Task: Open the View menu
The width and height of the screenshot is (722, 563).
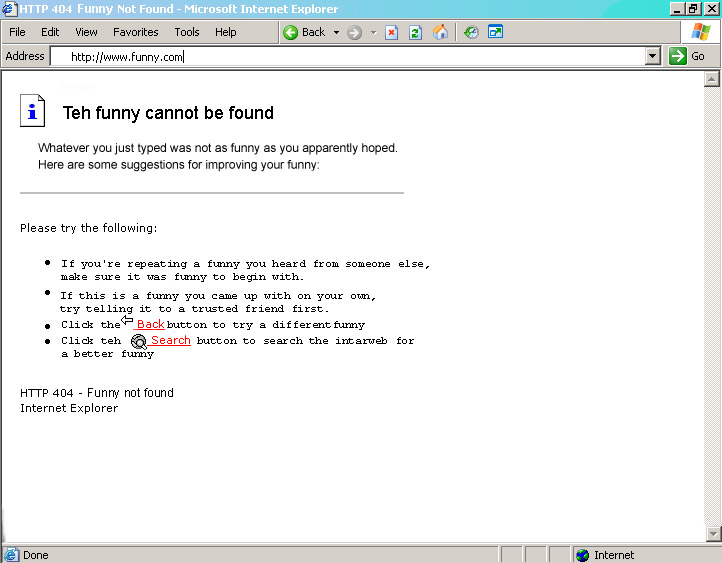Action: (87, 32)
